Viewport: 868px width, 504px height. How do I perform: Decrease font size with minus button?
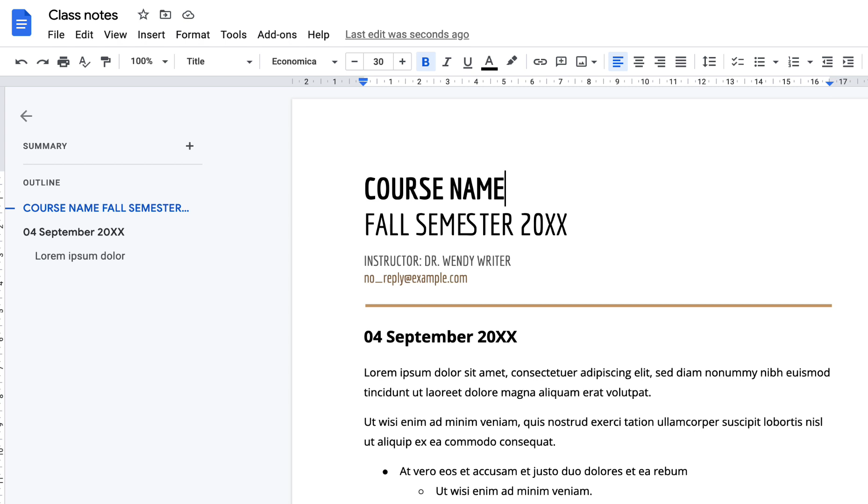pos(355,62)
